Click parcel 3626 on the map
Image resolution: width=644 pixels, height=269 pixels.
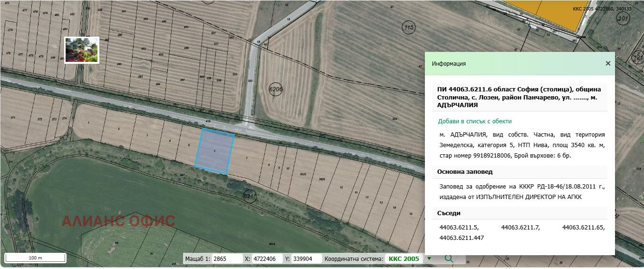click(322, 179)
